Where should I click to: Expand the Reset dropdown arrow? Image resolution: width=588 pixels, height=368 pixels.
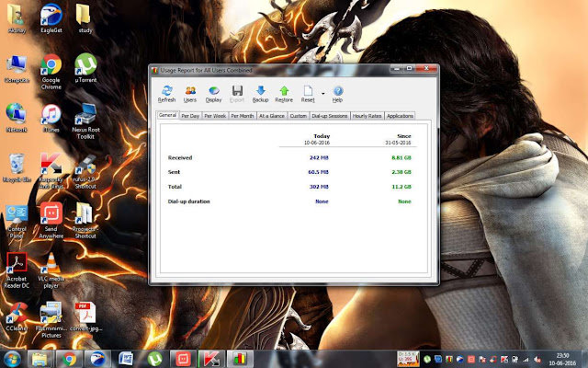pyautogui.click(x=322, y=93)
